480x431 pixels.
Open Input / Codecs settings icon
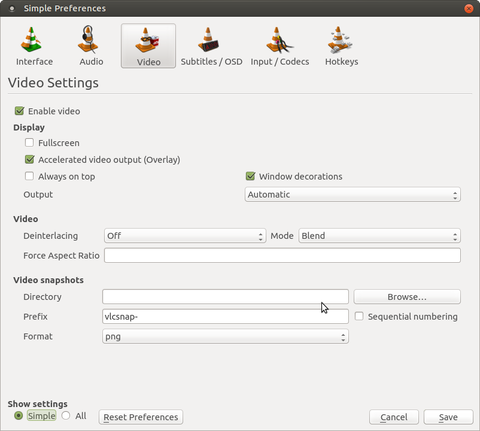click(279, 40)
